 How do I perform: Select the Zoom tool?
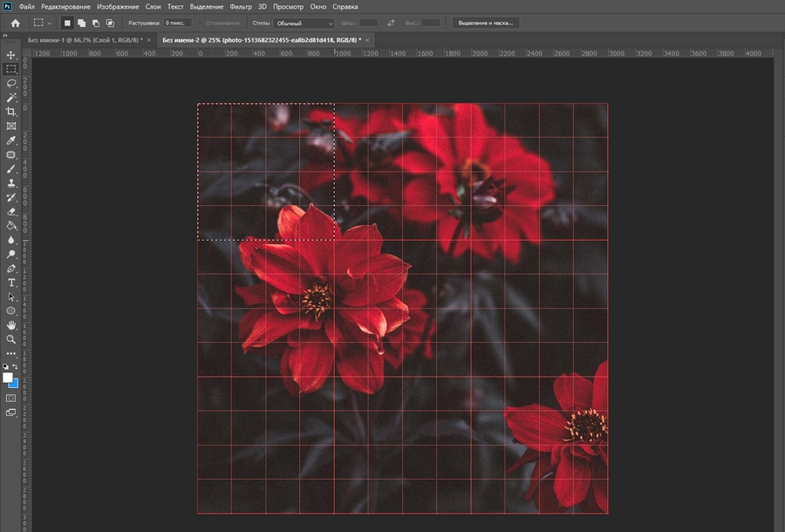tap(11, 339)
